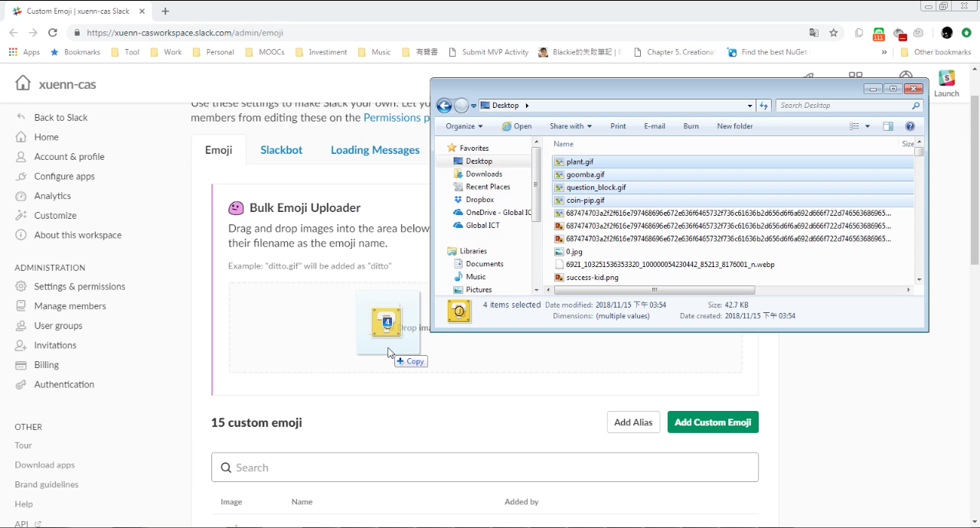Open the Other bookmarks folder
Viewport: 980px width, 528px height.
936,52
